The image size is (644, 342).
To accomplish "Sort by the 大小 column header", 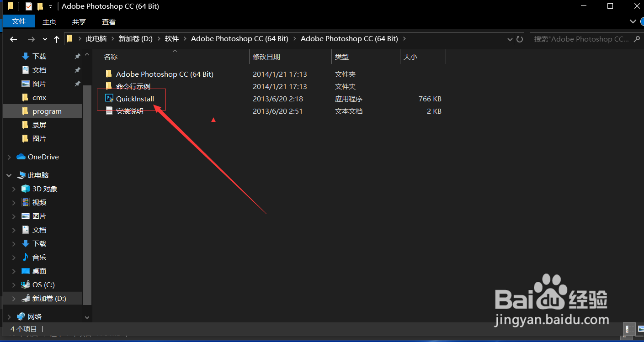I will (x=410, y=57).
